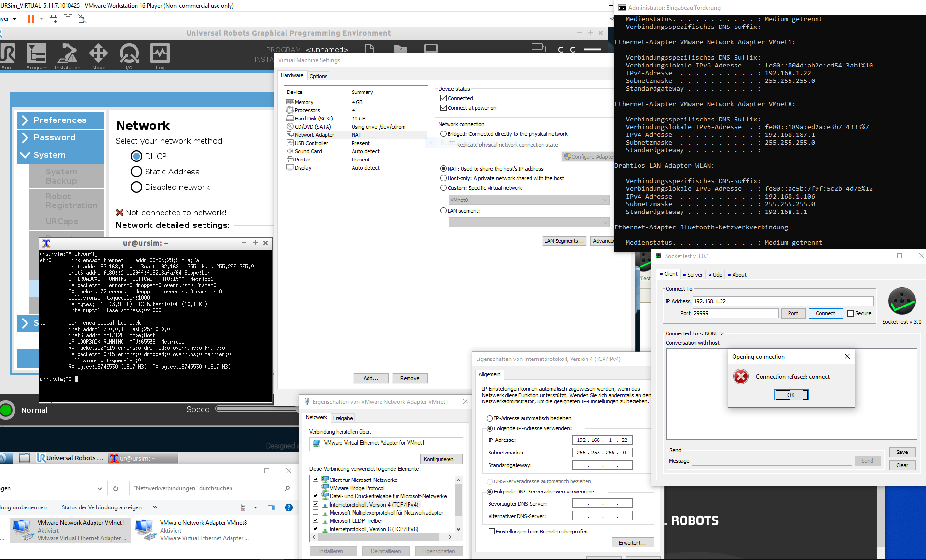926x560 pixels.
Task: Click LAN Segments button
Action: point(564,241)
